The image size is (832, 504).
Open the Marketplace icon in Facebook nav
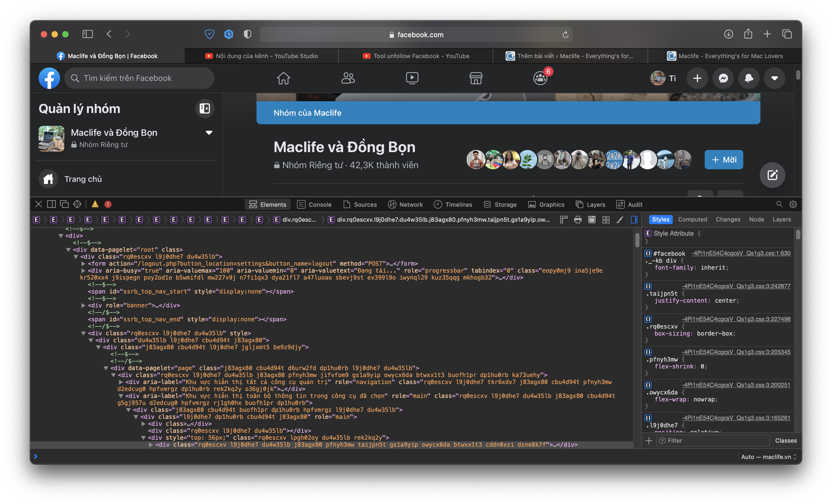point(476,78)
